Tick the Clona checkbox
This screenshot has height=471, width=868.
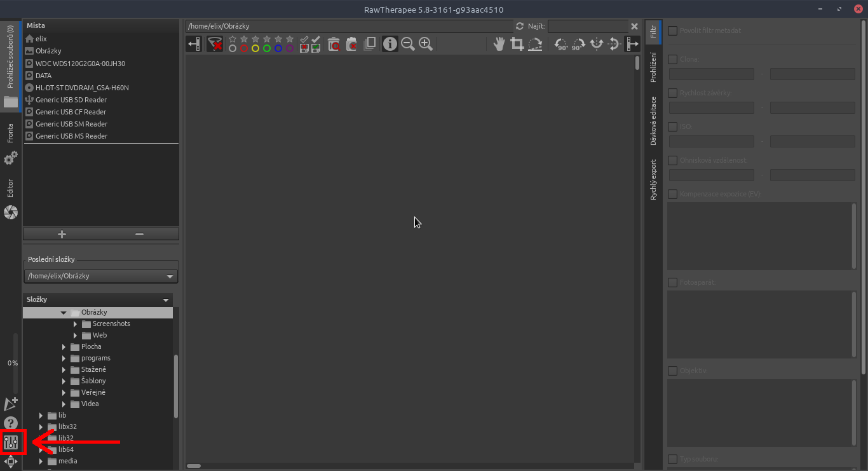tap(672, 59)
